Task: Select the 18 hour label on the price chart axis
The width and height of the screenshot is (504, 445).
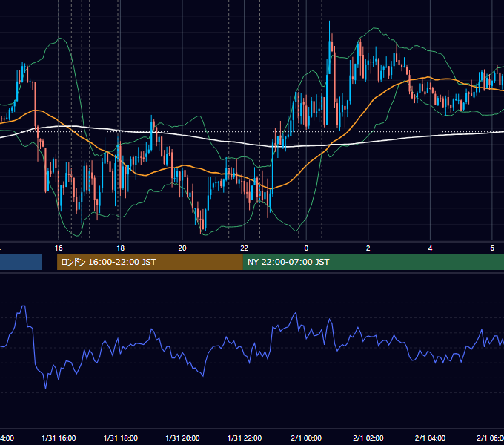Action: 120,248
